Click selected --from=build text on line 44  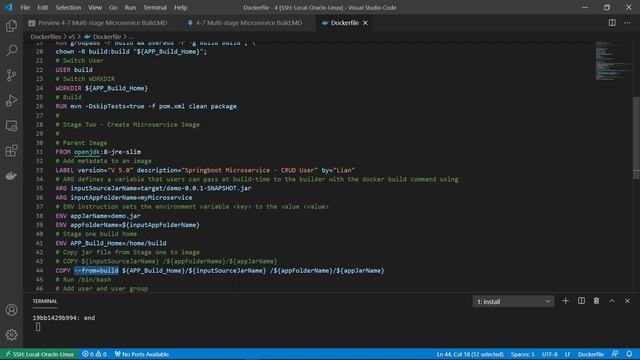(96, 270)
